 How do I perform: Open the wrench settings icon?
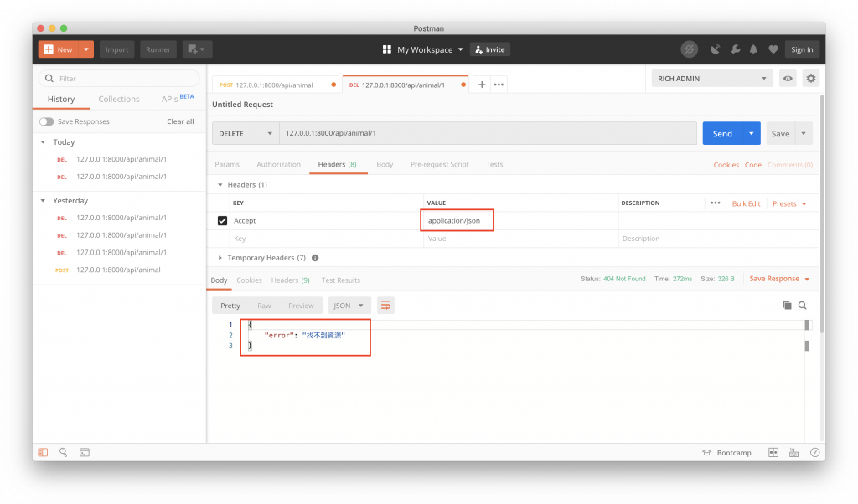point(736,49)
